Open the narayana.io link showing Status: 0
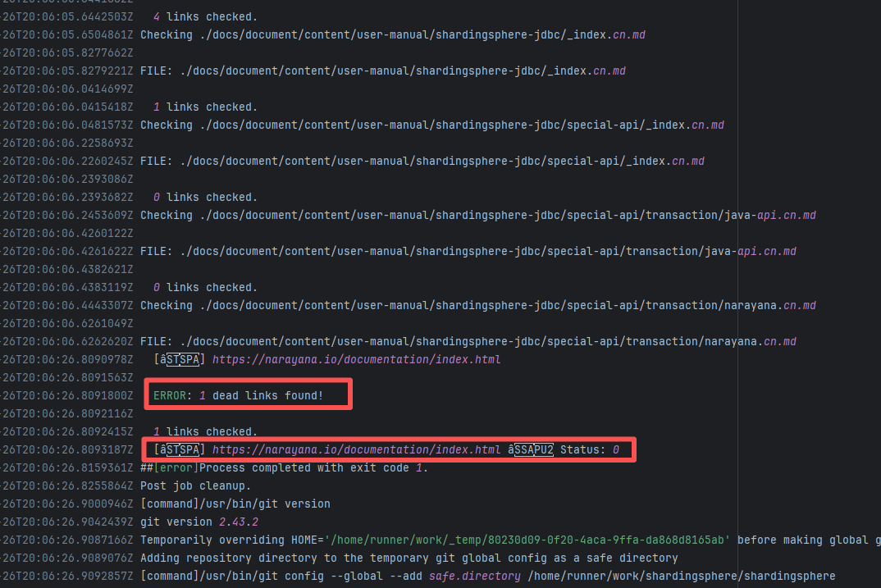 coord(356,449)
